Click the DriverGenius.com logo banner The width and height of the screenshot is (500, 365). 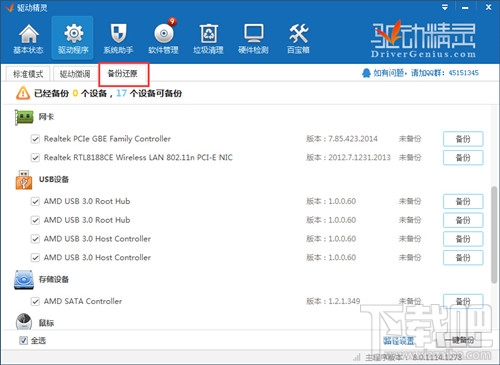(x=423, y=39)
